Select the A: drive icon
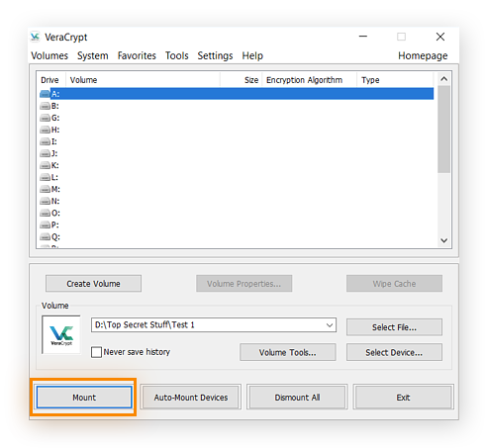Viewport: 487px width, 448px height. tap(45, 94)
